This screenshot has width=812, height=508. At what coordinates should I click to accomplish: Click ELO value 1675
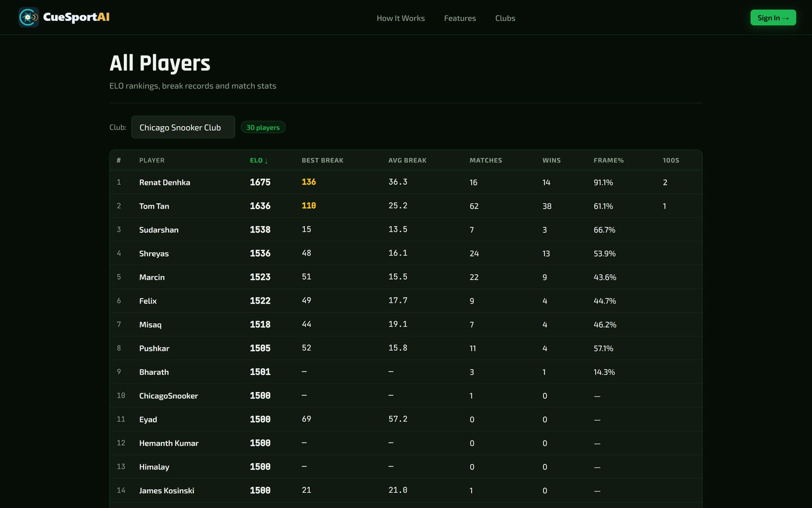[260, 182]
